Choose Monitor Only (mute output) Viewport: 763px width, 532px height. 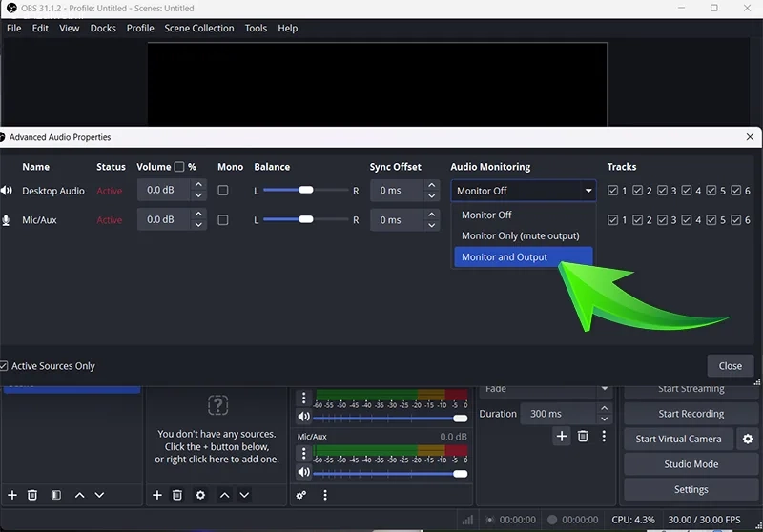pos(520,235)
